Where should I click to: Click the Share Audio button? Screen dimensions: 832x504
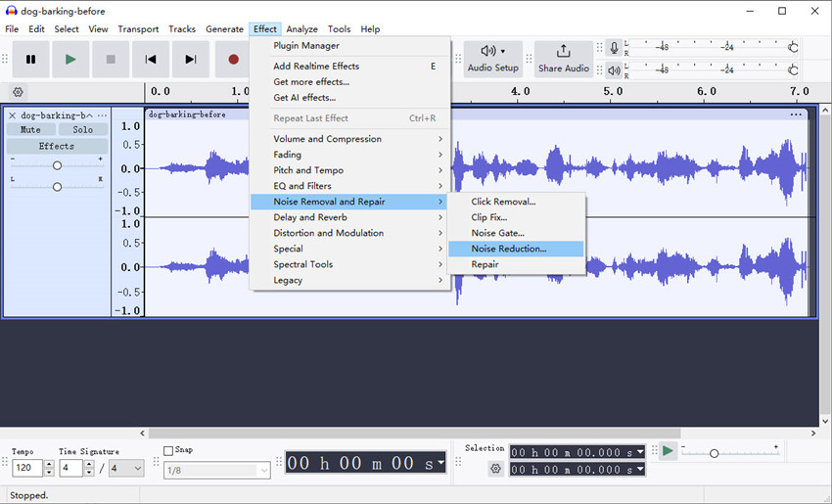tap(564, 59)
